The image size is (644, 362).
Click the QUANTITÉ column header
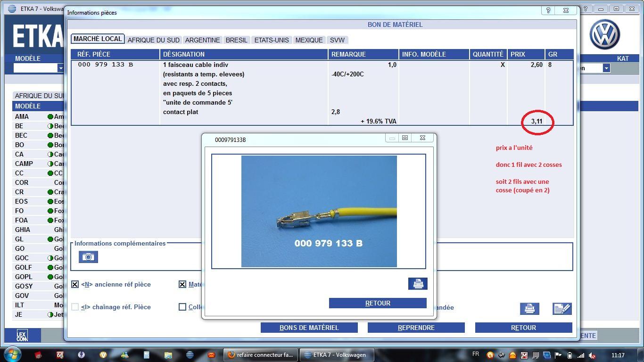tap(488, 54)
